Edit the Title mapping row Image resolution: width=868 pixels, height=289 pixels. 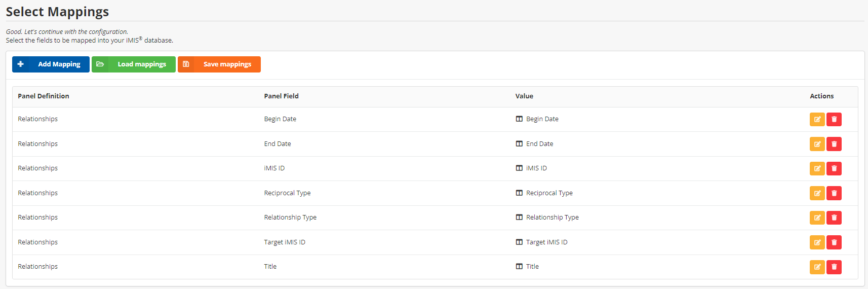click(x=817, y=267)
